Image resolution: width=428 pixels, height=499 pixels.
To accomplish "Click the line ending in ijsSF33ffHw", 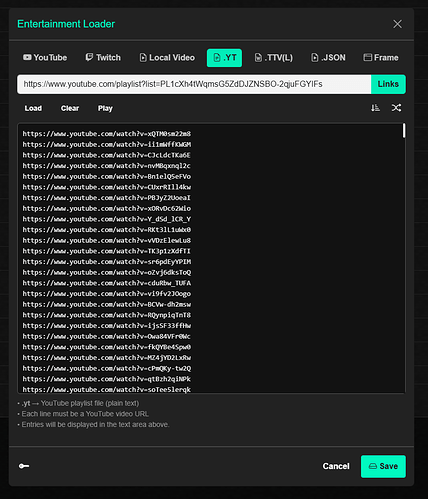I will (x=107, y=326).
